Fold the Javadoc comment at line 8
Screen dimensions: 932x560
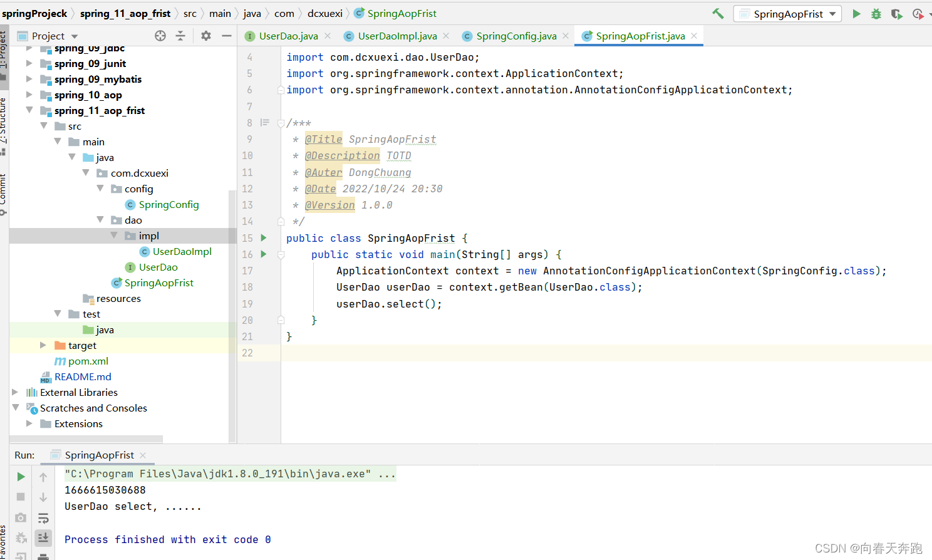pos(281,123)
